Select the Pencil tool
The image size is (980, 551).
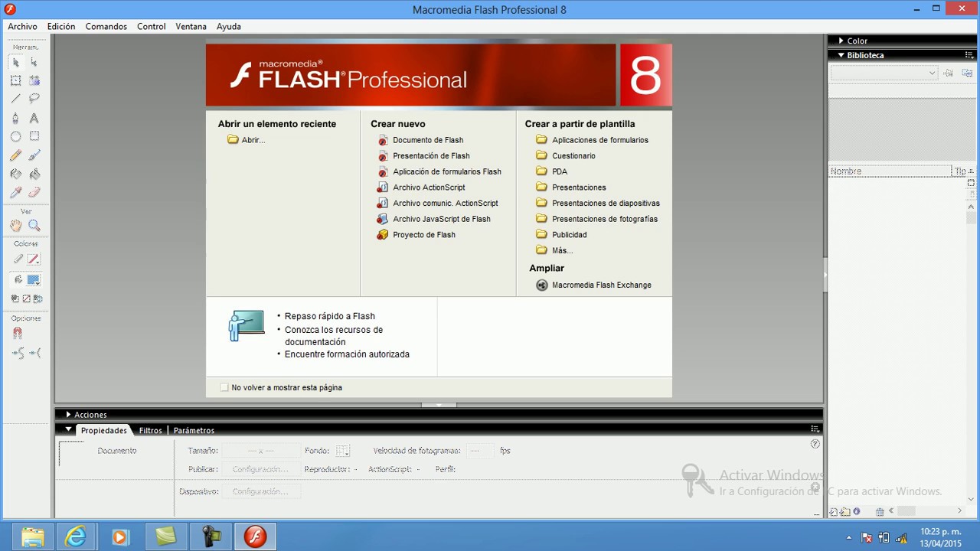15,155
